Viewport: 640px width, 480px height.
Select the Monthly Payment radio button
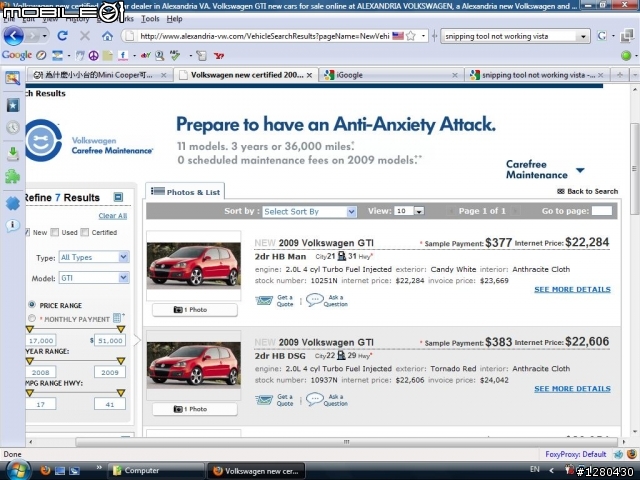click(x=32, y=318)
